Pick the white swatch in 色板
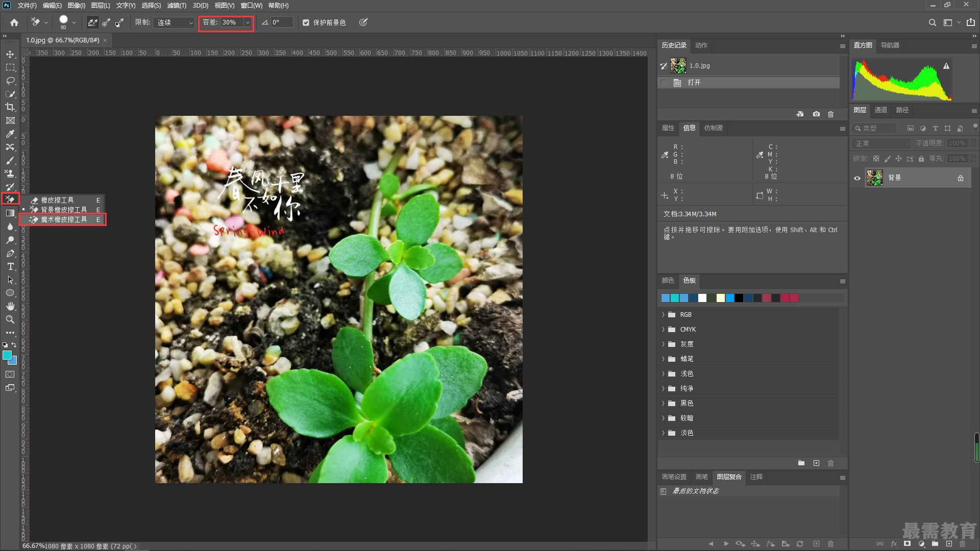The width and height of the screenshot is (980, 551). [x=702, y=298]
